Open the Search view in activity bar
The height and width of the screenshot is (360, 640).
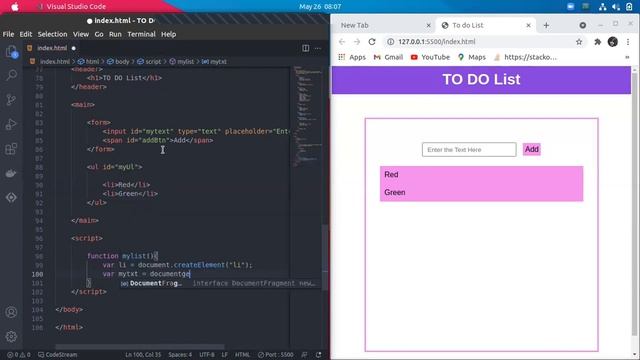pyautogui.click(x=11, y=75)
